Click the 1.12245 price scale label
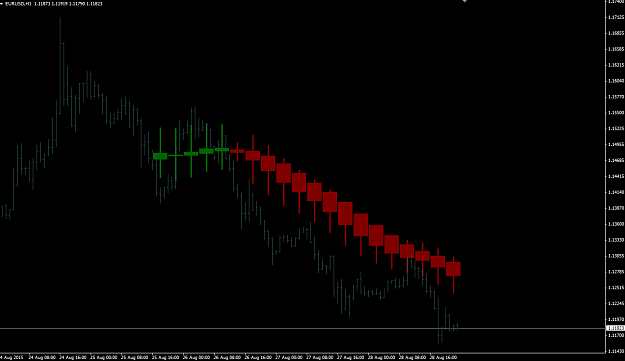Image resolution: width=625 pixels, height=361 pixels. (x=616, y=304)
